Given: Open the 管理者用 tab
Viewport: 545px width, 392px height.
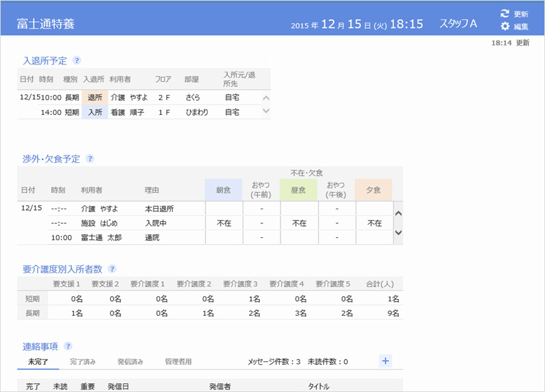Looking at the screenshot, I should click(178, 361).
